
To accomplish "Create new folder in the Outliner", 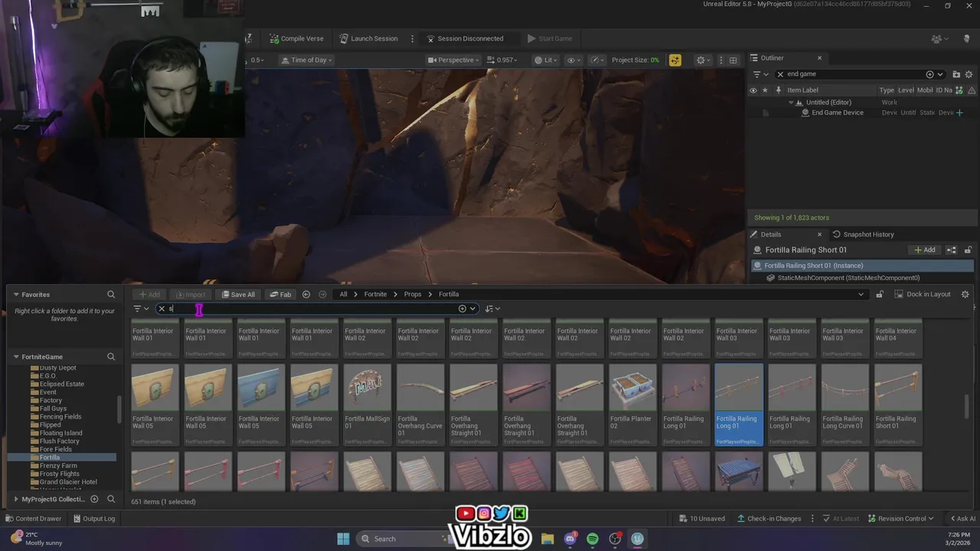I will (x=956, y=74).
